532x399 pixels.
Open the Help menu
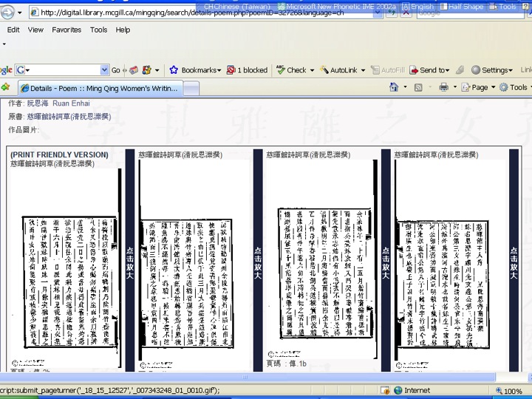(x=123, y=30)
